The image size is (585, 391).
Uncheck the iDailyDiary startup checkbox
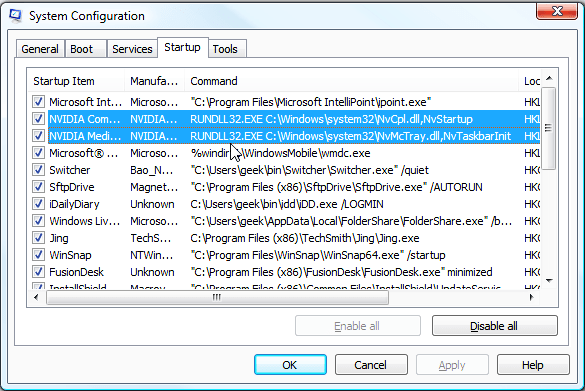click(x=38, y=204)
